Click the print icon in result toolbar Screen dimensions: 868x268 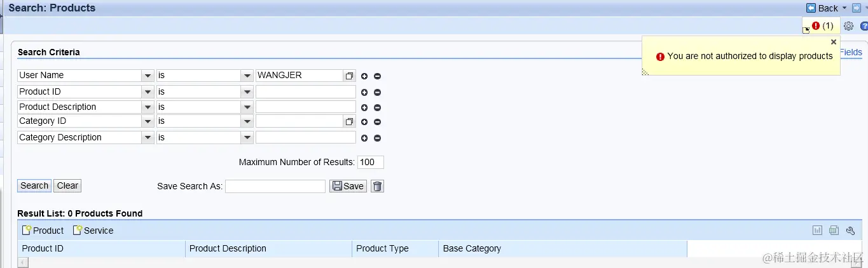[x=834, y=231]
